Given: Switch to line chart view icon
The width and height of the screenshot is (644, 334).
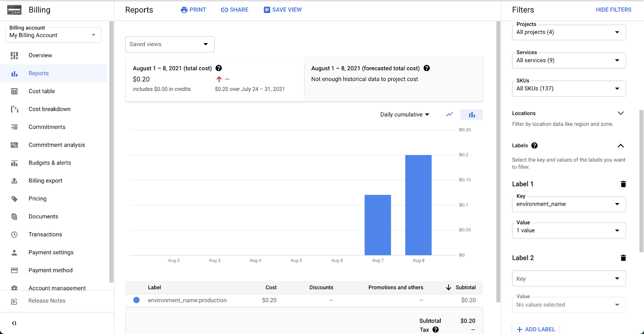Looking at the screenshot, I should (x=449, y=114).
